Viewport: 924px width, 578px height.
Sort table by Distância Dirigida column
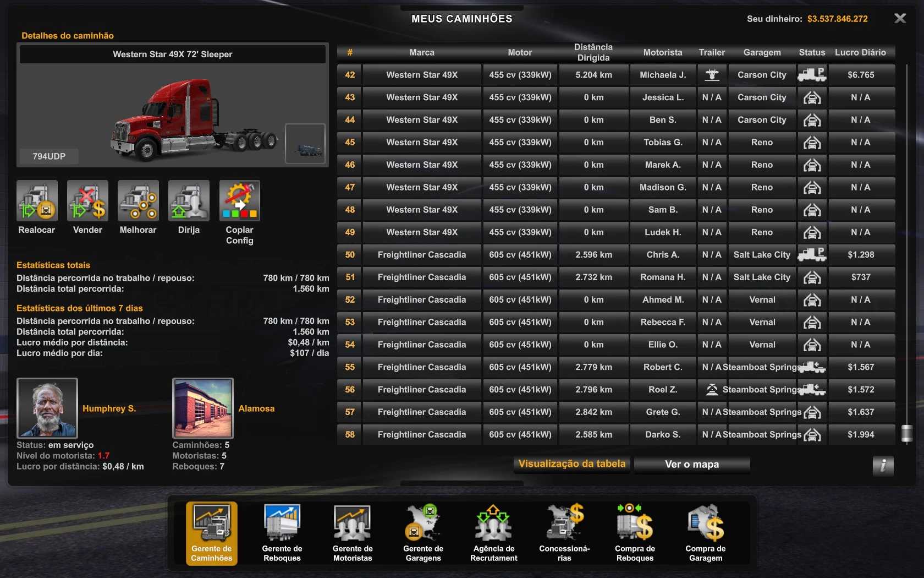point(593,53)
